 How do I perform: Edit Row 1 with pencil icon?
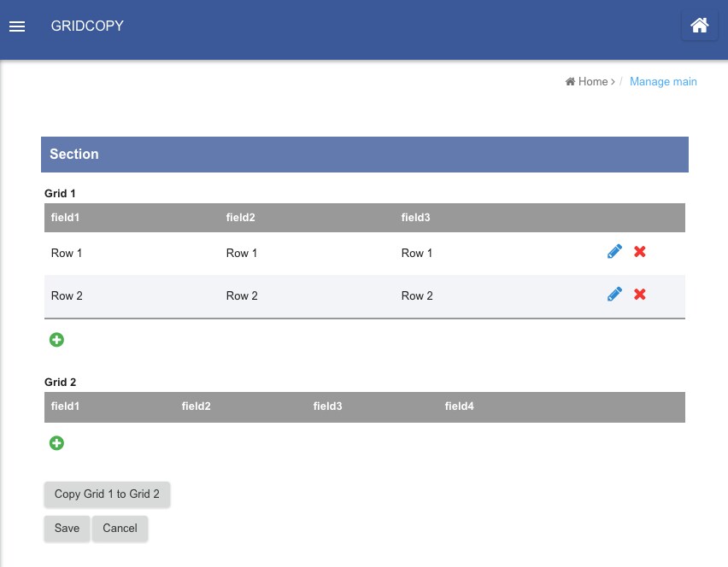coord(614,252)
